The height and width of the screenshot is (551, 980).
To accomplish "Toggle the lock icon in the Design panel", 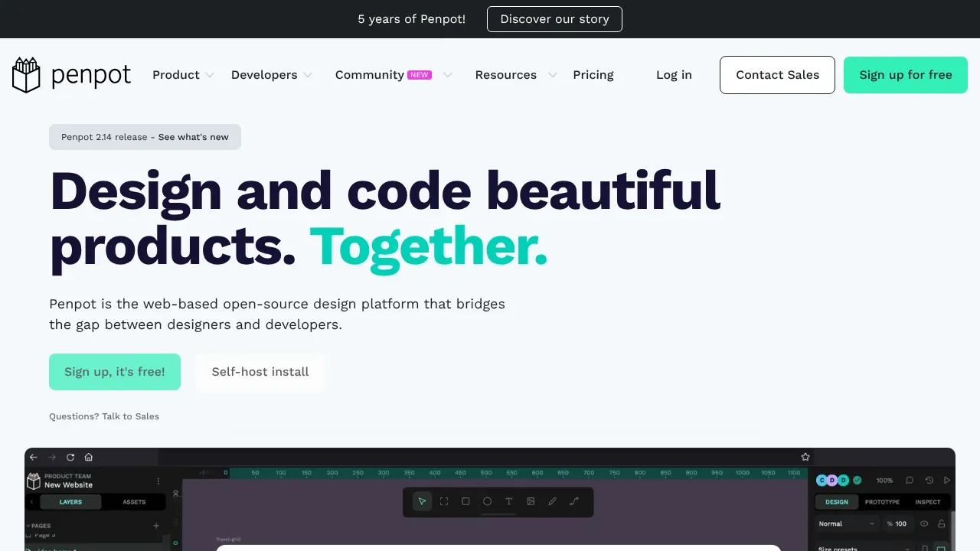I will coord(942,523).
